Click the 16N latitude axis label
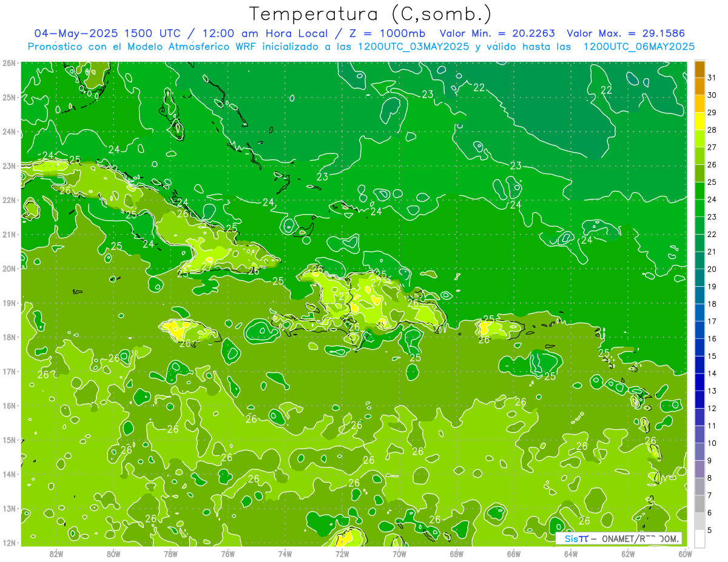The height and width of the screenshot is (562, 728). coord(9,406)
